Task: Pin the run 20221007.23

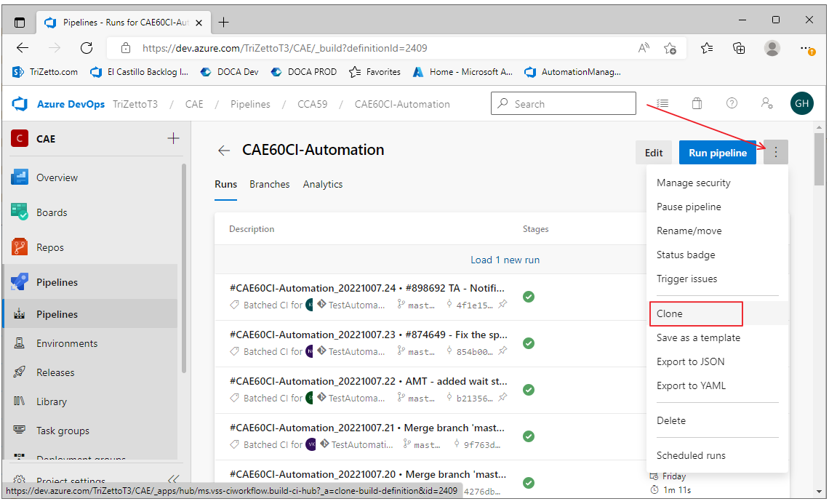Action: [502, 351]
